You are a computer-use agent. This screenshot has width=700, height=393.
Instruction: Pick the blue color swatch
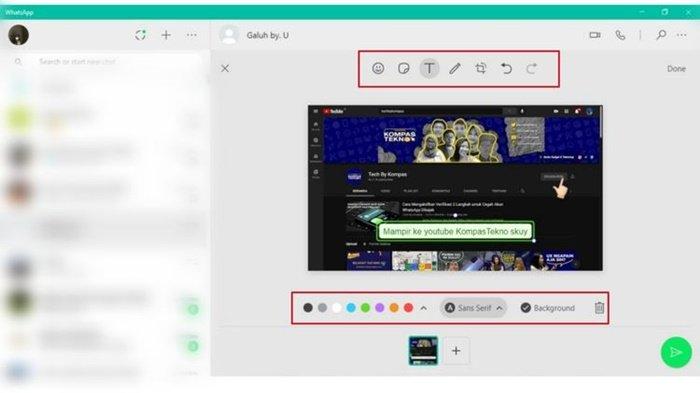point(351,308)
